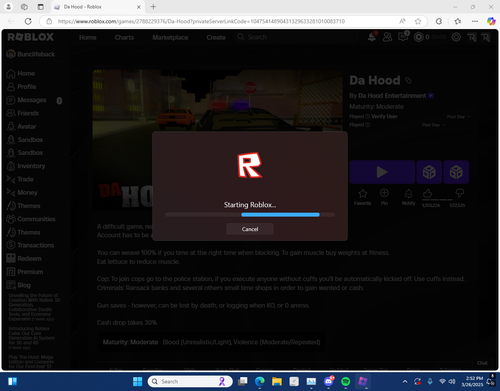Open Money in the left sidebar

(x=22, y=192)
